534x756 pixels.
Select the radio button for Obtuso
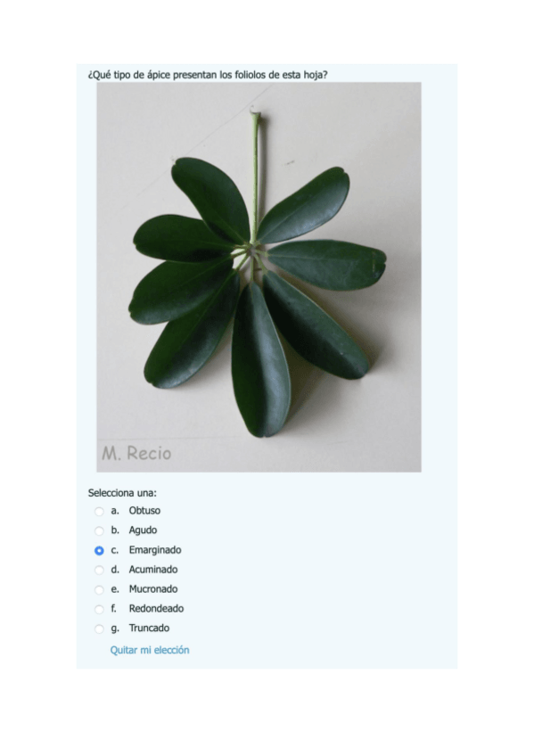tap(99, 511)
